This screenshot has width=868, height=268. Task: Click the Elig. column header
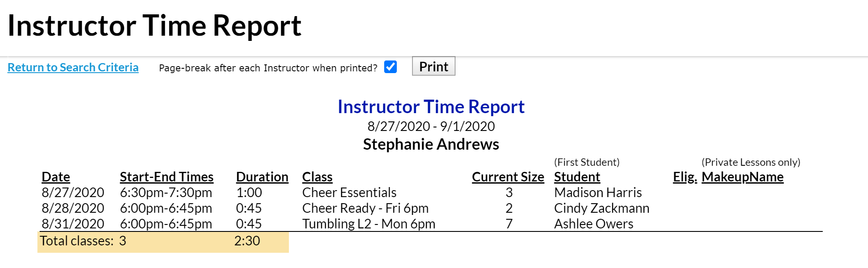pyautogui.click(x=685, y=177)
